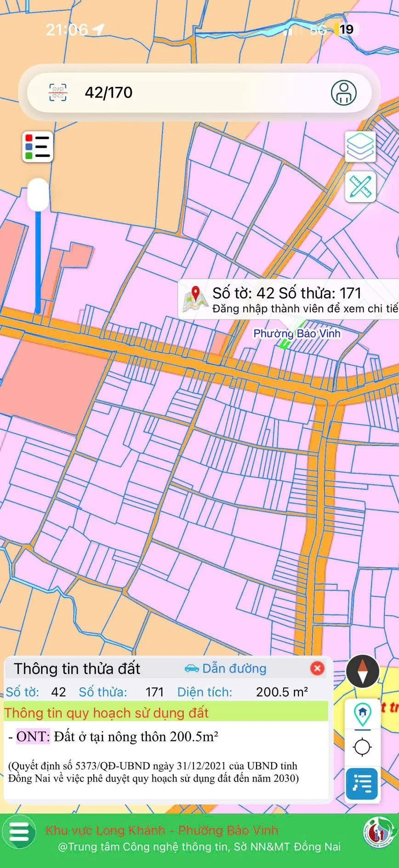Tap the Đăng nhập thành viên login prompt
This screenshot has width=399, height=868.
(305, 309)
